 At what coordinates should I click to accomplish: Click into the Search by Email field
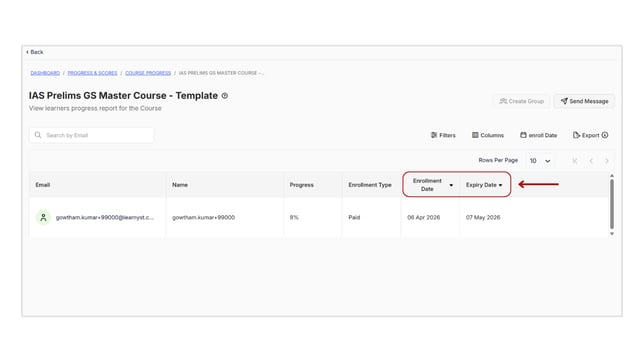[92, 135]
